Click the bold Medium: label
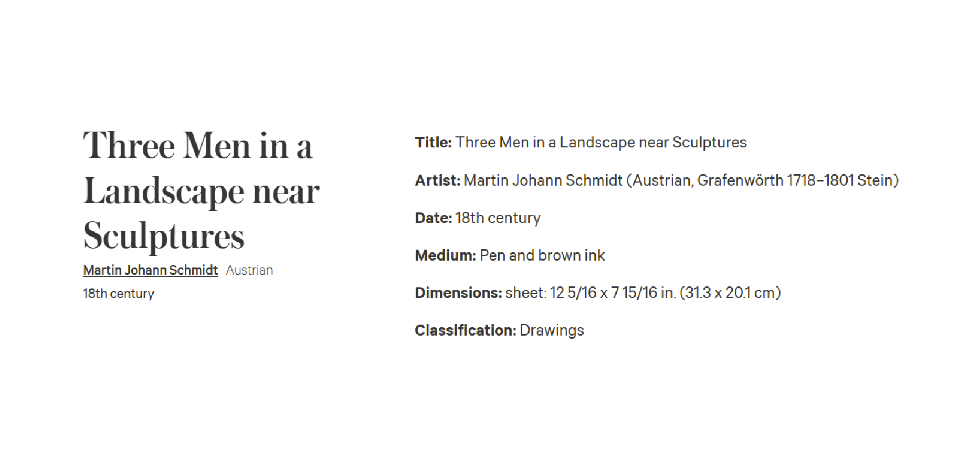The height and width of the screenshot is (472, 980). click(x=445, y=255)
